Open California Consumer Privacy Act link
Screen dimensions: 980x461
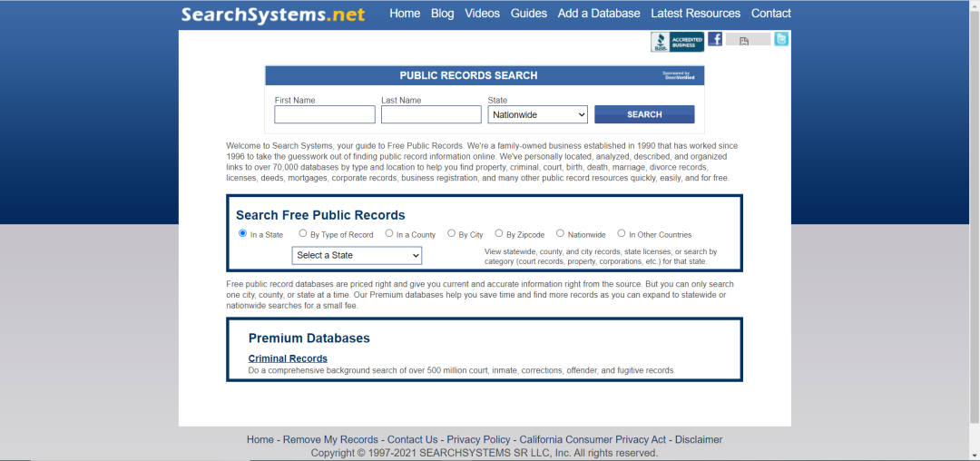point(593,440)
